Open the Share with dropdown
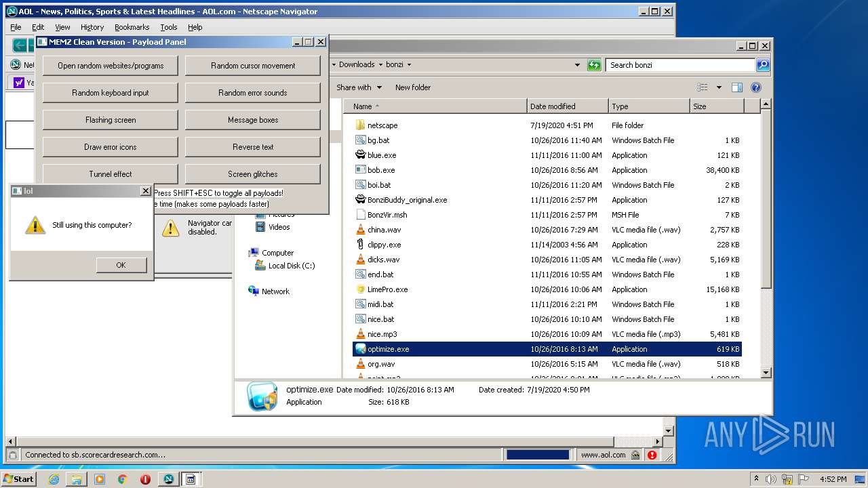This screenshot has width=868, height=488. (x=359, y=87)
